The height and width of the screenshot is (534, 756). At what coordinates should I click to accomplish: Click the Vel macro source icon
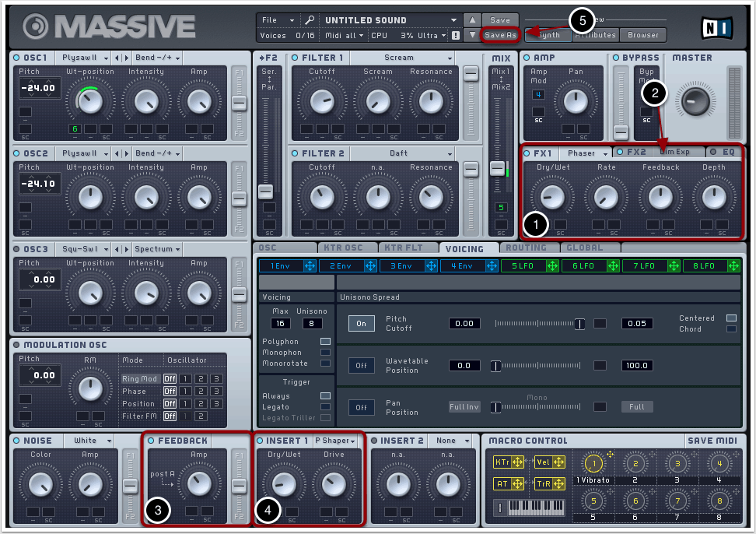[544, 462]
